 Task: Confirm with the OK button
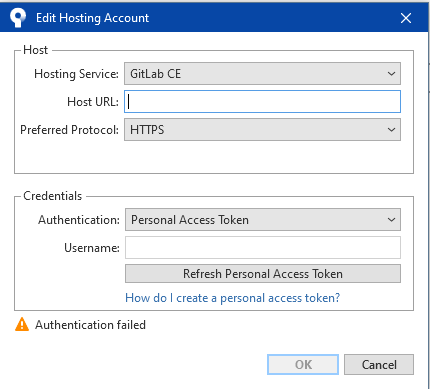click(303, 364)
